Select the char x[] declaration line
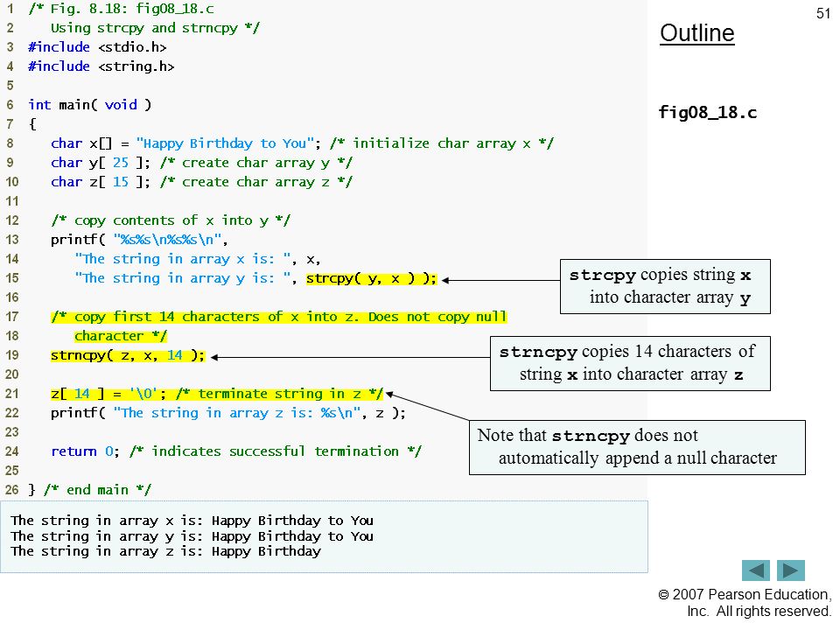Image resolution: width=840 pixels, height=630 pixels. (x=302, y=143)
